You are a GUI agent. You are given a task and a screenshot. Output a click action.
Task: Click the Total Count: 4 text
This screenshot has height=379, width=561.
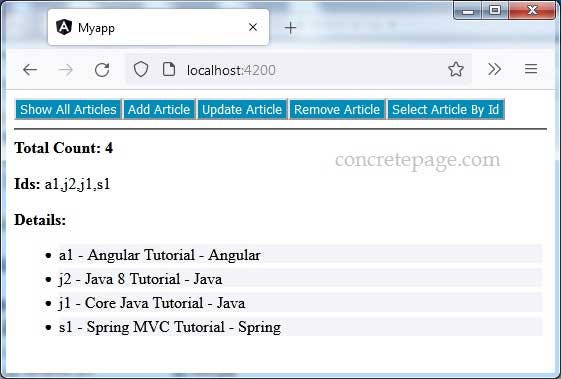coord(64,148)
